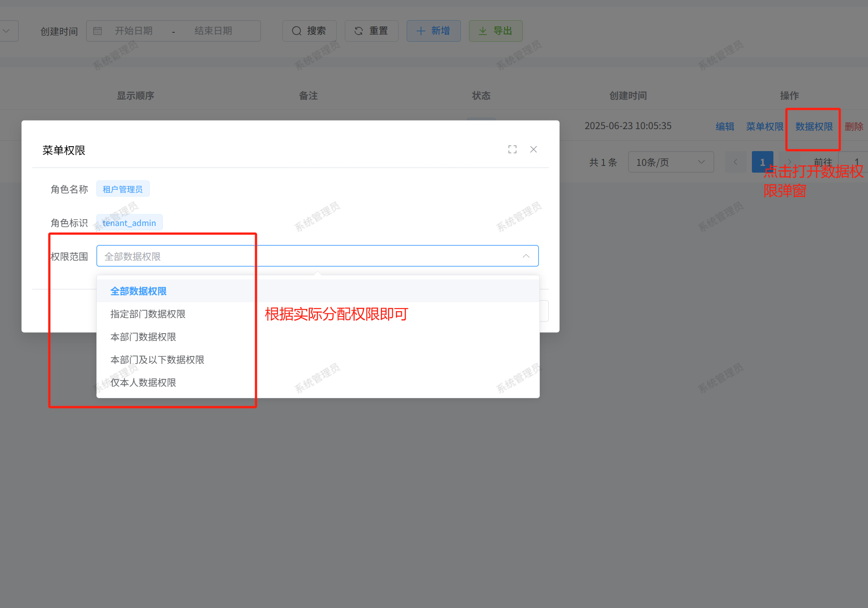Click the 重置 reset button
Image resolution: width=868 pixels, height=608 pixels.
[x=371, y=31]
